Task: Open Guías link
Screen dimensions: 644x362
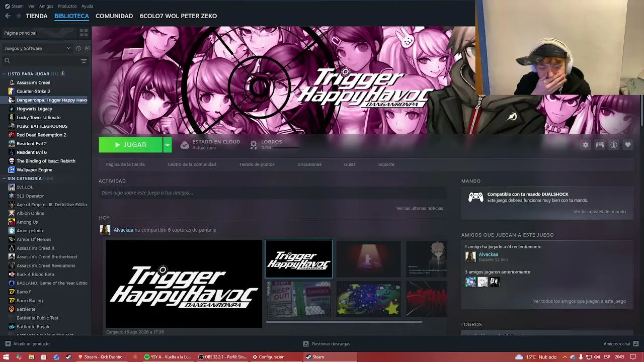Action: pos(350,164)
